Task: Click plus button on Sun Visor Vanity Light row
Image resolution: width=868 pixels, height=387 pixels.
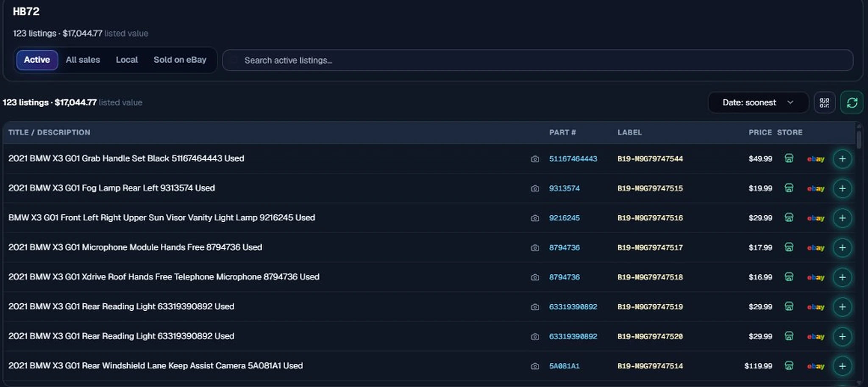Action: tap(842, 218)
